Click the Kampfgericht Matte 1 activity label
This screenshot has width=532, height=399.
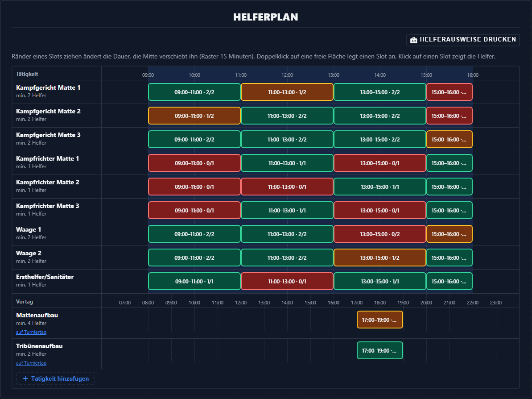[48, 87]
